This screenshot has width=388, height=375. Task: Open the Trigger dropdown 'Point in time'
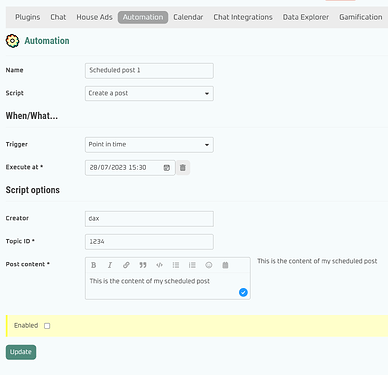point(149,145)
